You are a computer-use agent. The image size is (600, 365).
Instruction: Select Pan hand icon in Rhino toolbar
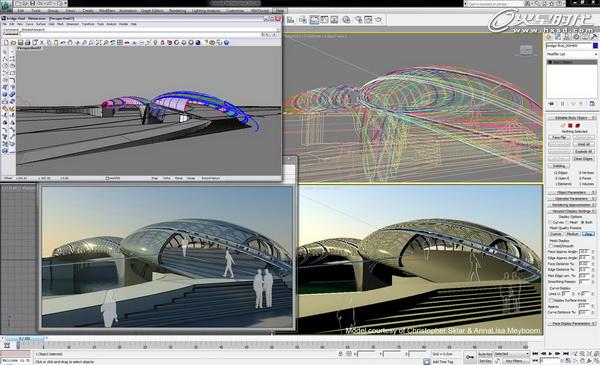(x=70, y=42)
